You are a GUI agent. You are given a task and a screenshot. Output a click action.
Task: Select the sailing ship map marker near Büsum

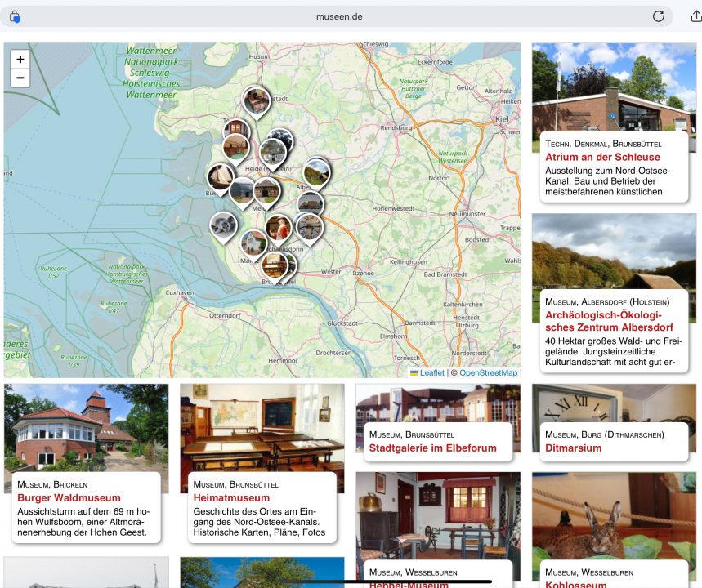tap(220, 176)
